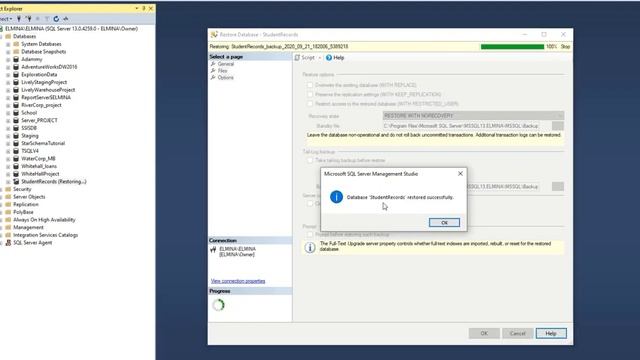Click the LivelyWarehouseProject database icon
Image resolution: width=640 pixels, height=360 pixels.
[16, 90]
